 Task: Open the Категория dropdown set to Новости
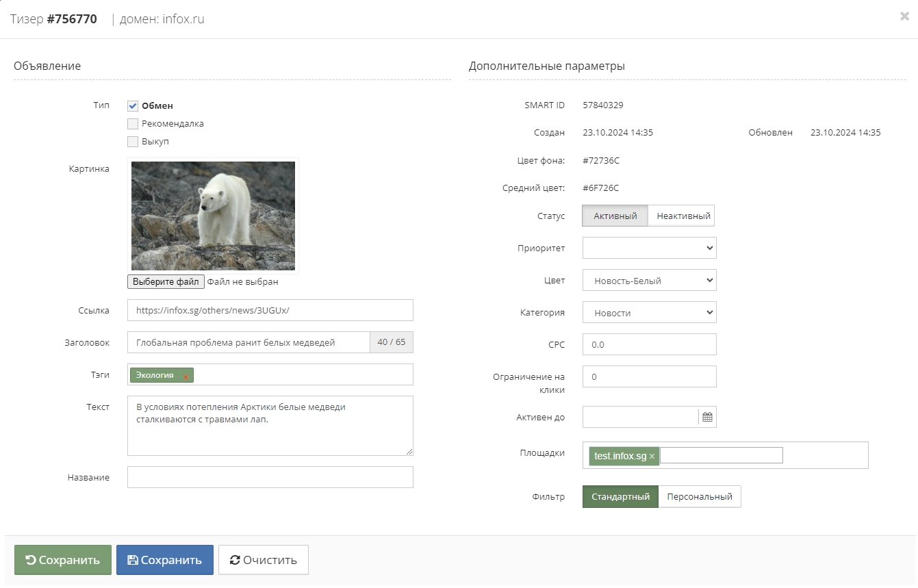(648, 312)
